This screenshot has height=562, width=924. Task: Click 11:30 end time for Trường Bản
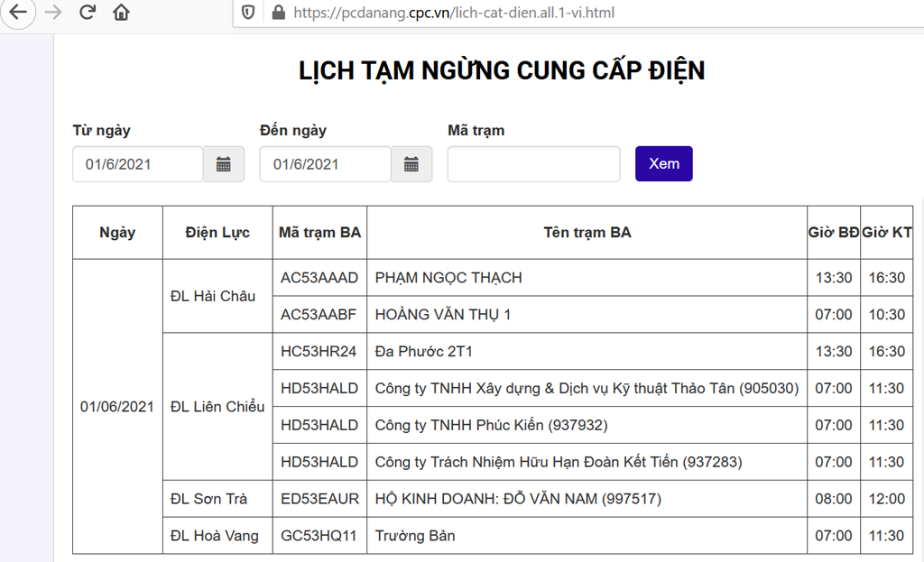tap(886, 536)
